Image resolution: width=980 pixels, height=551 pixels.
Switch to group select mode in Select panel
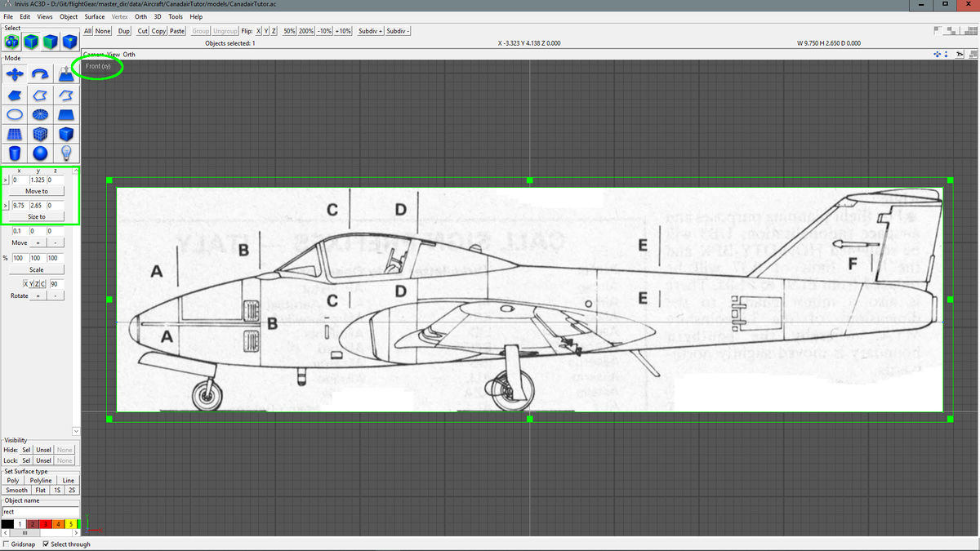tap(11, 40)
